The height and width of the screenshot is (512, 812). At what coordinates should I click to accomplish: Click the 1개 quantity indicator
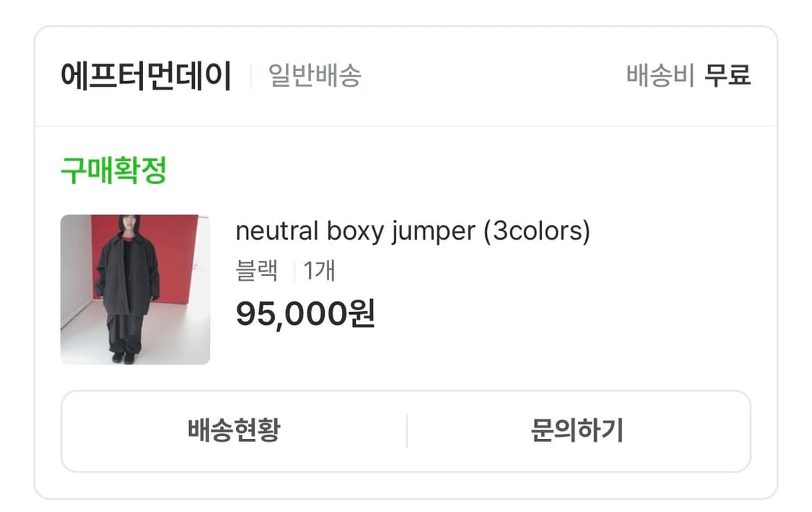(320, 272)
